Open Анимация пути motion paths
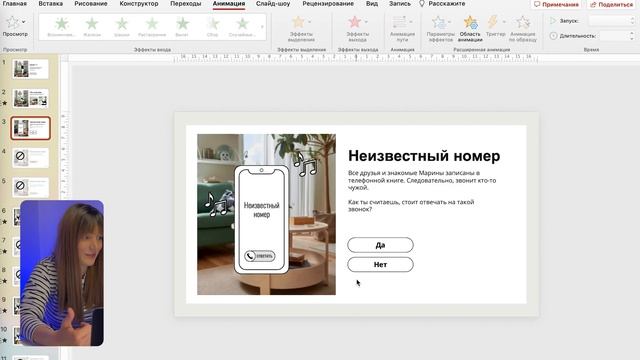The height and width of the screenshot is (360, 640). tap(402, 29)
